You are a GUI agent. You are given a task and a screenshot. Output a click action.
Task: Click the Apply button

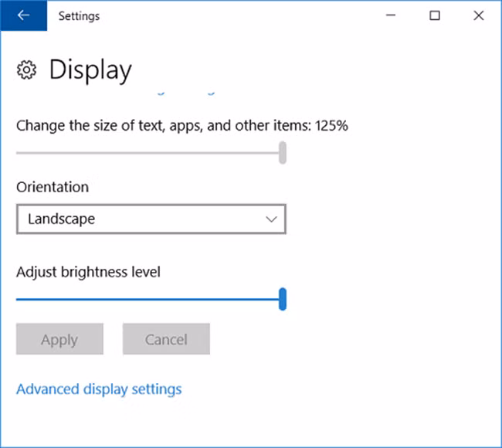(59, 339)
